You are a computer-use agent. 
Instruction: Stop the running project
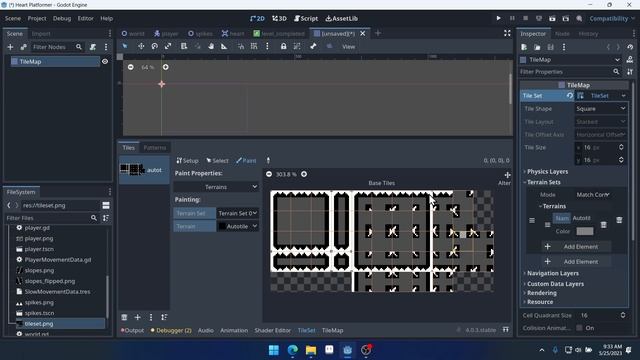pos(526,18)
